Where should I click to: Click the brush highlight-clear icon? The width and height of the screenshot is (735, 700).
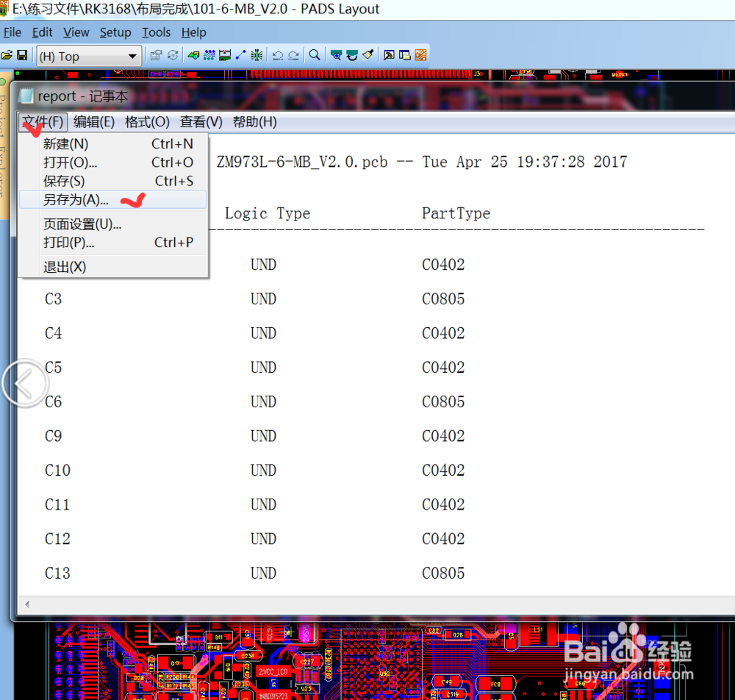pyautogui.click(x=367, y=56)
